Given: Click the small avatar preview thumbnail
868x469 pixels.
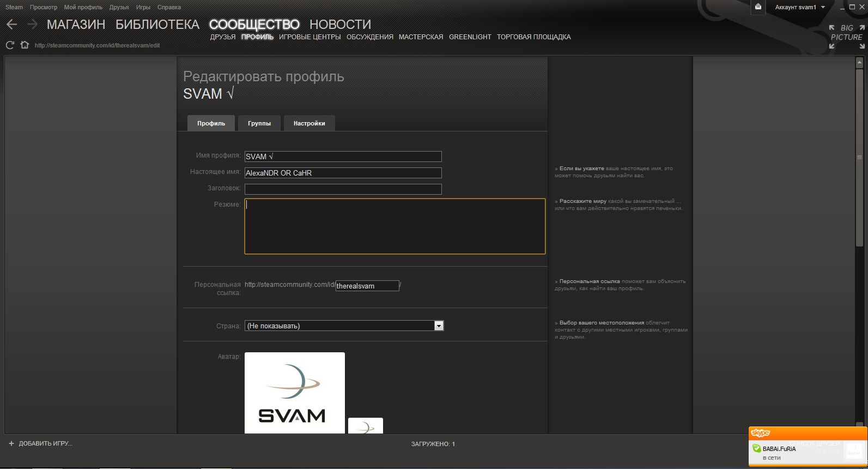Looking at the screenshot, I should click(366, 426).
